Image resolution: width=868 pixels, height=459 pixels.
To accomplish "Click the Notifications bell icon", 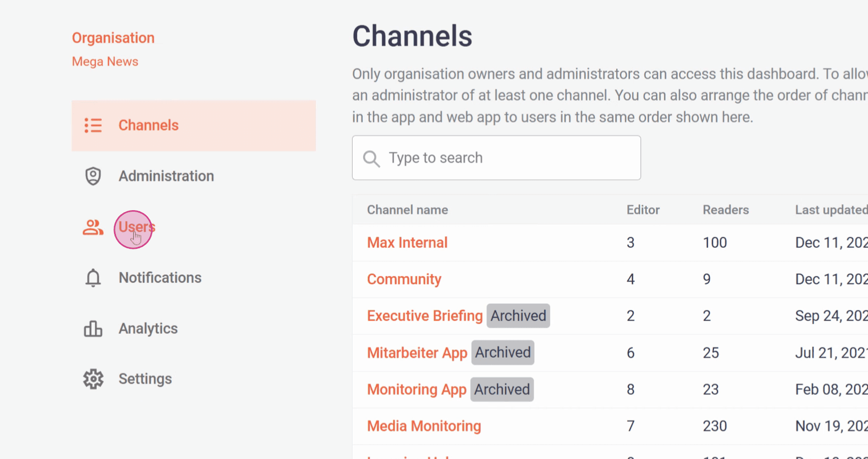I will coord(93,278).
